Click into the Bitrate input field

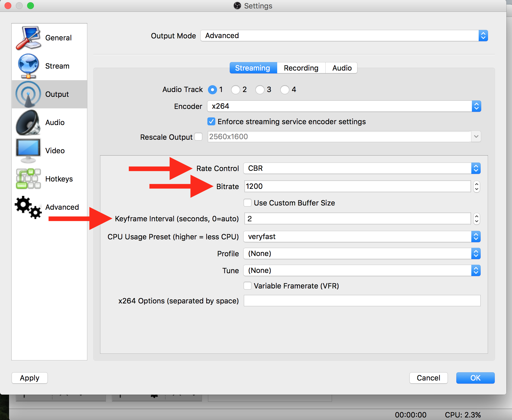click(x=357, y=186)
